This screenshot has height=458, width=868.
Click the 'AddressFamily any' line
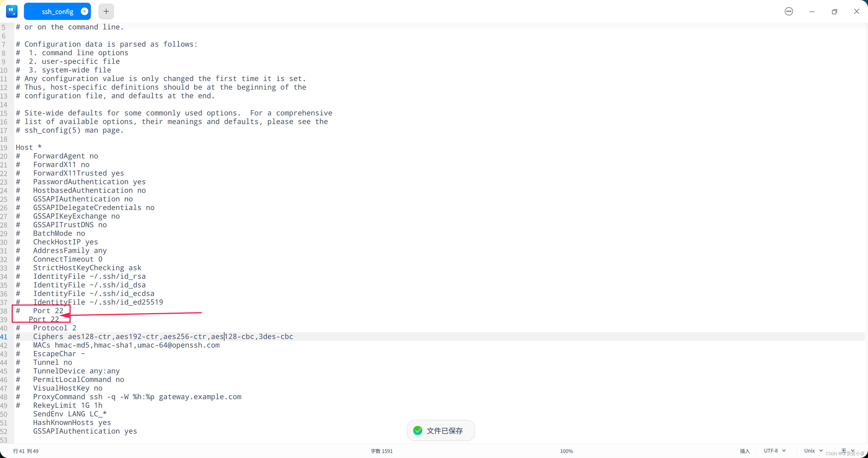coord(61,250)
